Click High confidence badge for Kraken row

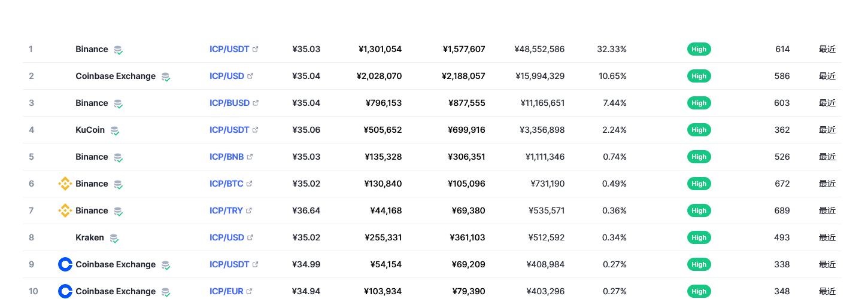(699, 237)
